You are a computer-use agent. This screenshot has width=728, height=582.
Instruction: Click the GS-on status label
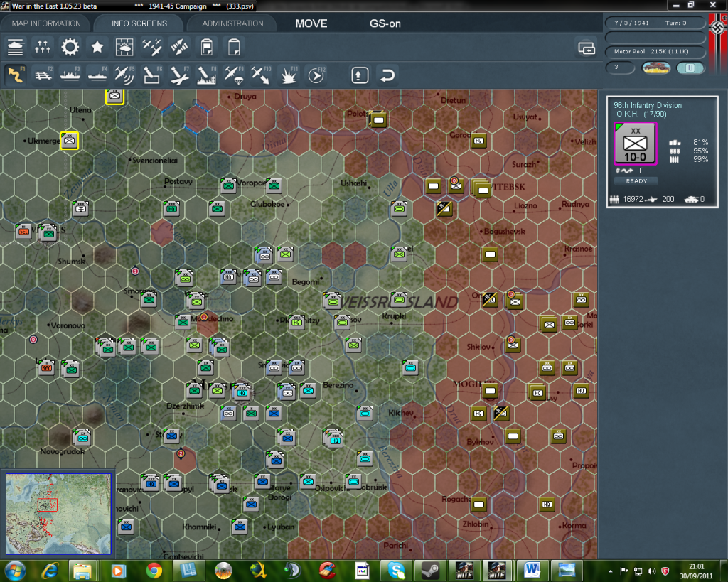click(385, 23)
